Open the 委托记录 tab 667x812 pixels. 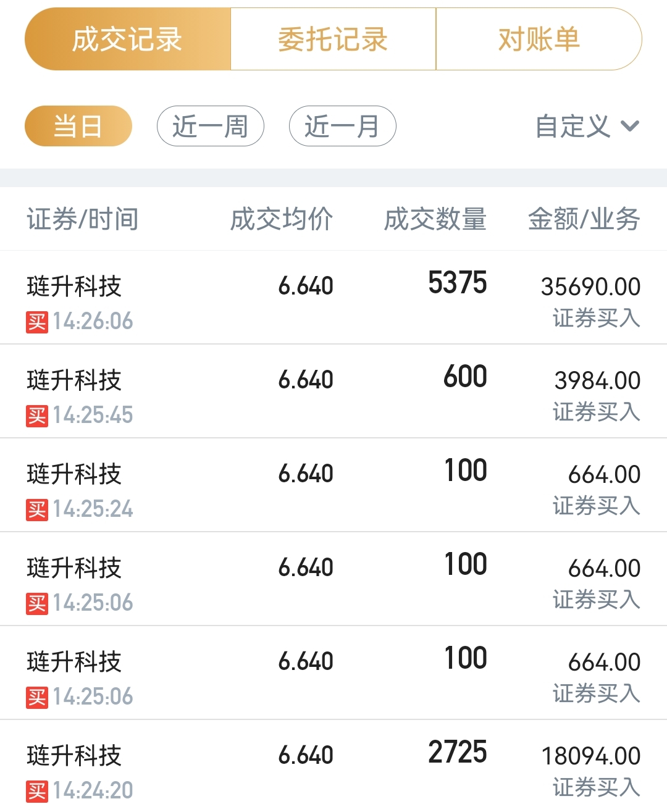click(x=333, y=40)
